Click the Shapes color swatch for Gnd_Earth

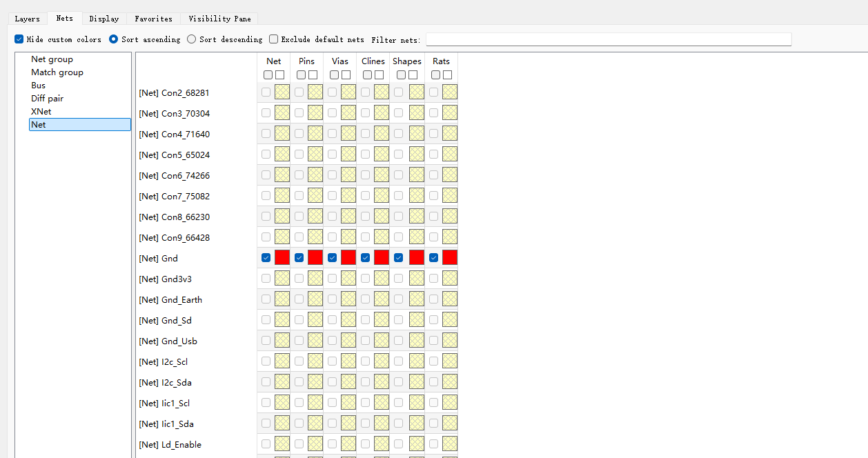point(417,299)
